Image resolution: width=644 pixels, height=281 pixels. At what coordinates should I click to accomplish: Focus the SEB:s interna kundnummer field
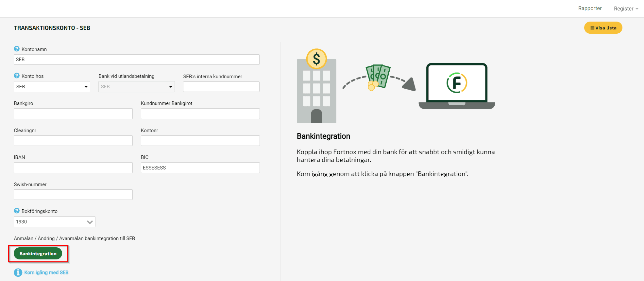click(221, 87)
